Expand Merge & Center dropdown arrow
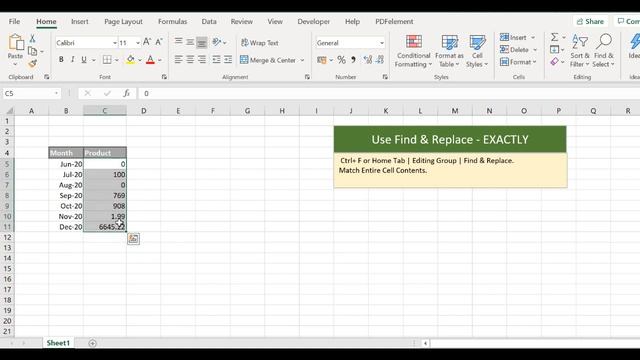This screenshot has height=360, width=640. [x=302, y=60]
